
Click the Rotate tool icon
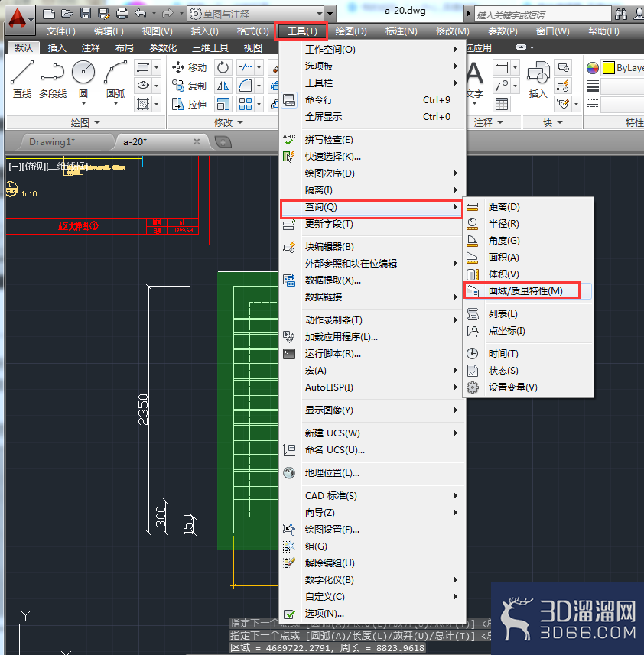point(223,67)
